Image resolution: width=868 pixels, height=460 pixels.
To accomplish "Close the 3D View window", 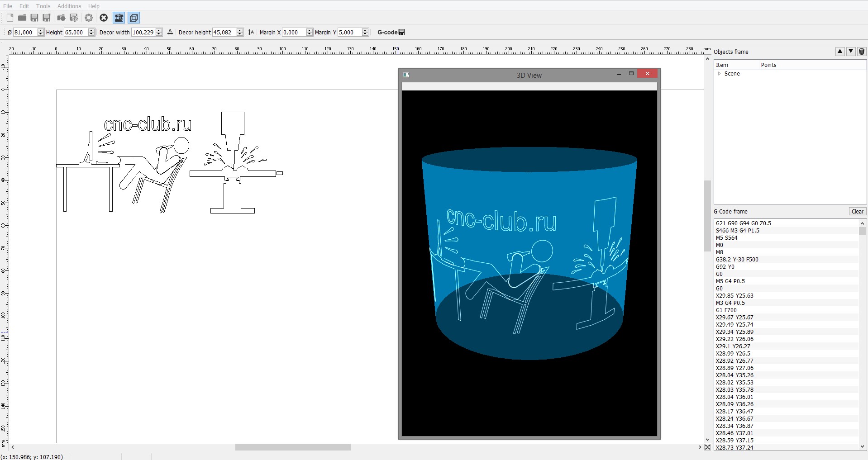I will pyautogui.click(x=648, y=74).
